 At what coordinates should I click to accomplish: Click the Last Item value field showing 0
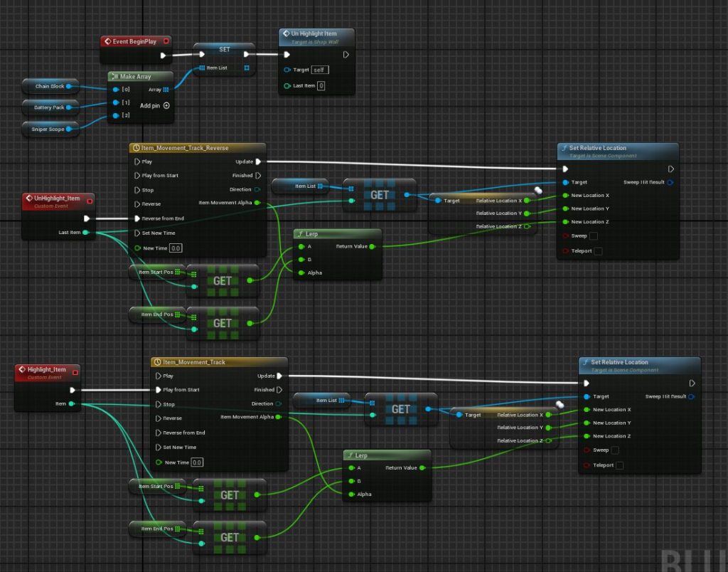321,85
